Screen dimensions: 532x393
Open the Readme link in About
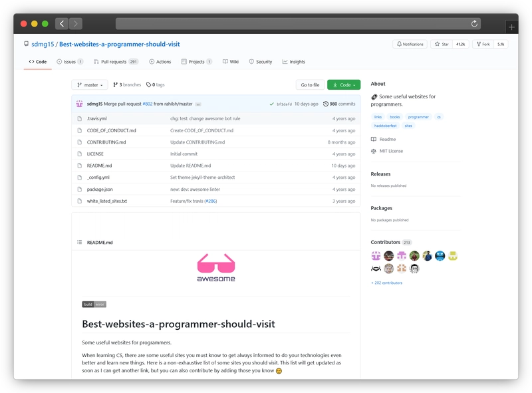coord(388,139)
